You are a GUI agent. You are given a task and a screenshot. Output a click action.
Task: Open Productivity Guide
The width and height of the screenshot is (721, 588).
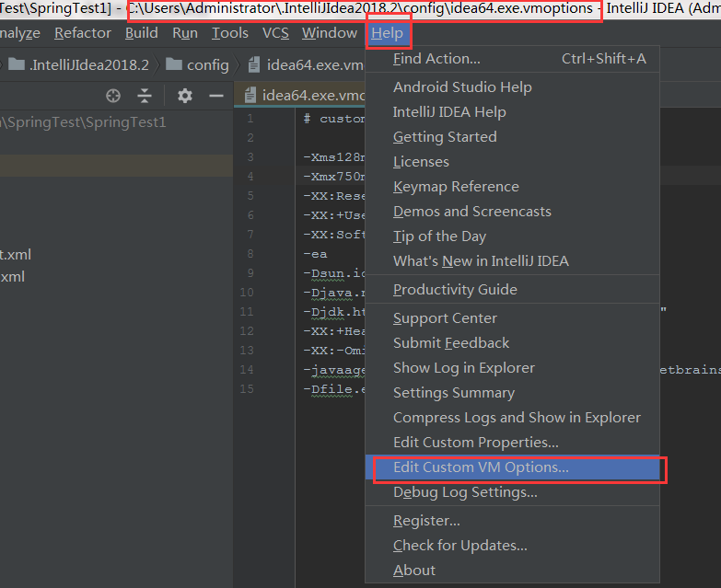point(512,290)
